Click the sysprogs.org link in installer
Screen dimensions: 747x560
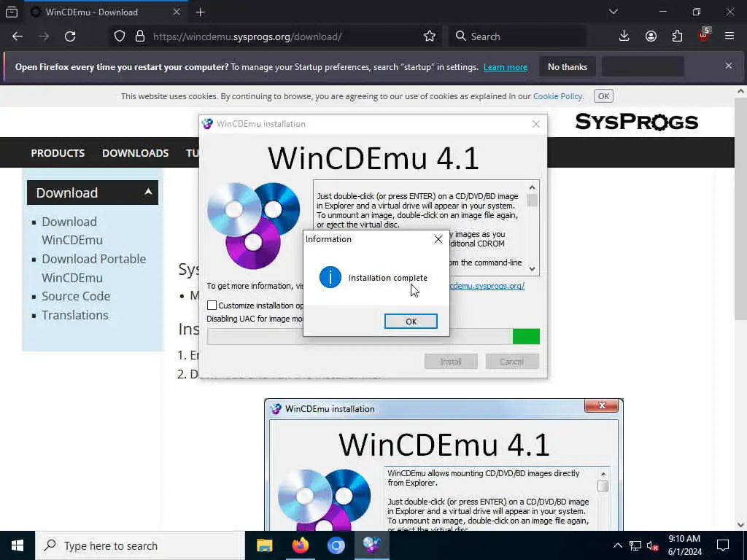(x=487, y=286)
